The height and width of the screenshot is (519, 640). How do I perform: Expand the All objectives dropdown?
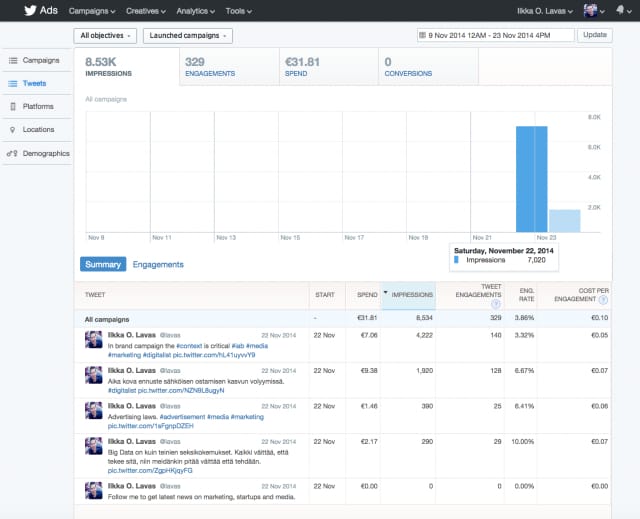105,35
